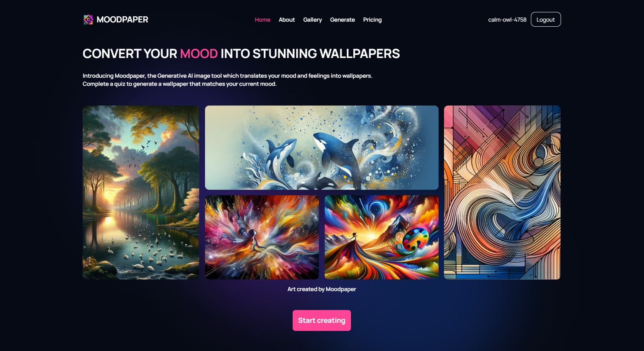Click the Introducing Moodpaper description text

[227, 80]
